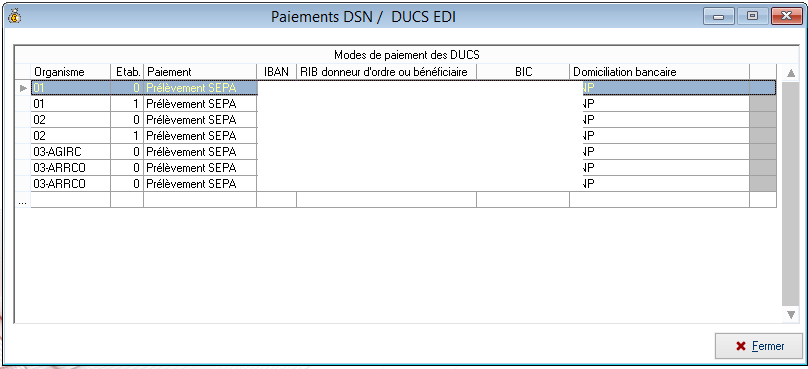Image resolution: width=808 pixels, height=369 pixels.
Task: Click empty Organisme cell in new row
Action: pyautogui.click(x=71, y=200)
